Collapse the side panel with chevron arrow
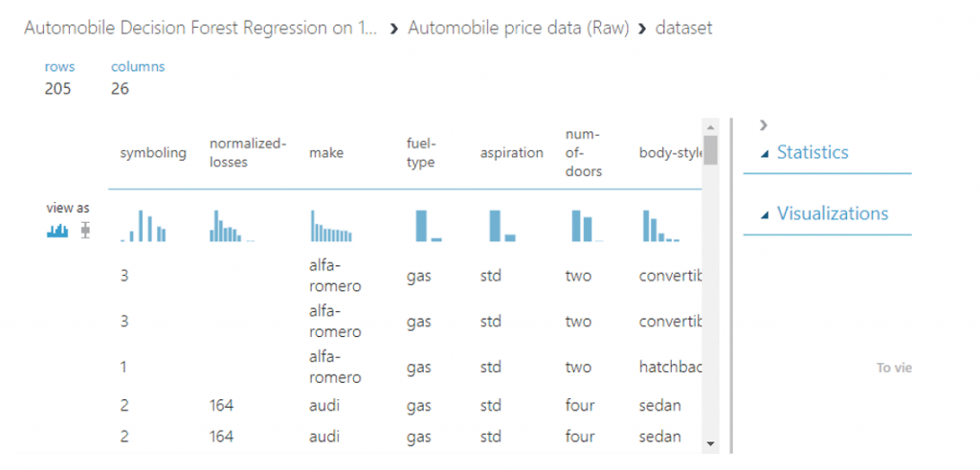 coord(763,125)
